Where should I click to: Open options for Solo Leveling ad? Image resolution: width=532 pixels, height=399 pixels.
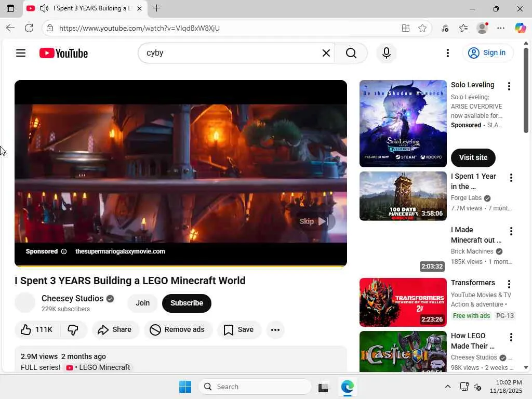[x=509, y=86]
